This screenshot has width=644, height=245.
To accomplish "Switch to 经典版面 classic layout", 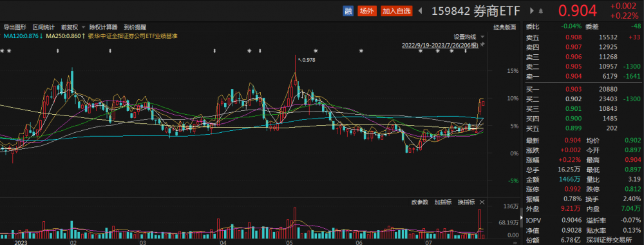I will (x=504, y=27).
